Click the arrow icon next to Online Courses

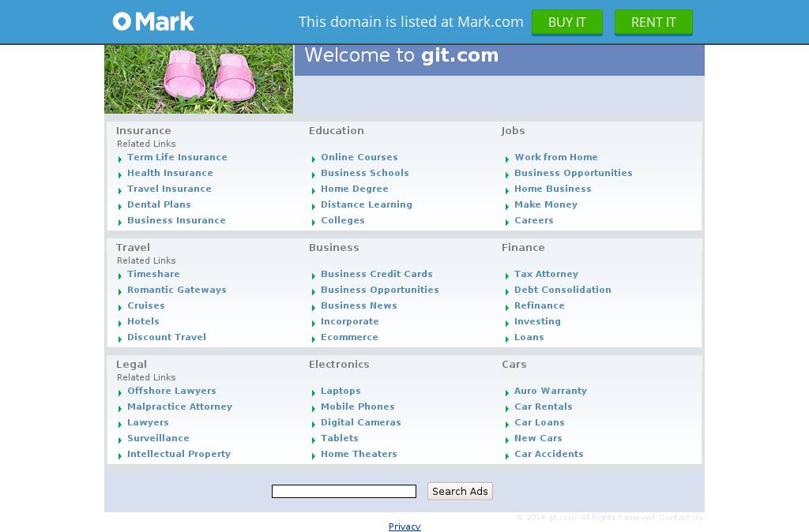tap(314, 159)
